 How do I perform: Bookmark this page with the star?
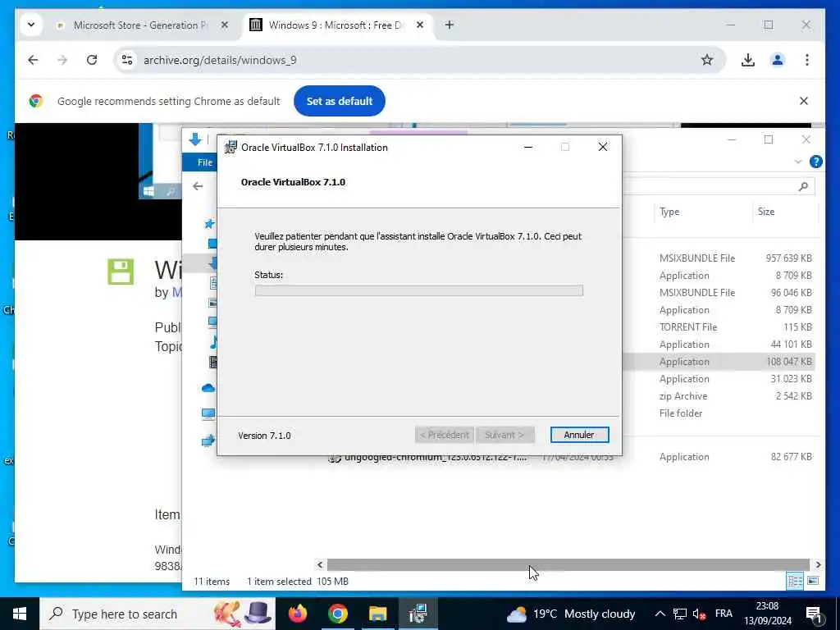click(707, 60)
